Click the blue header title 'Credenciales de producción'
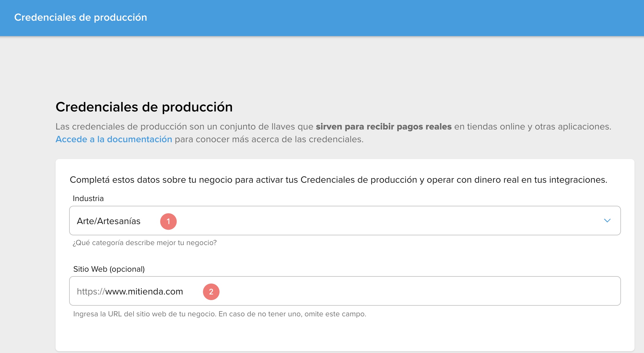The height and width of the screenshot is (353, 644). click(x=81, y=17)
